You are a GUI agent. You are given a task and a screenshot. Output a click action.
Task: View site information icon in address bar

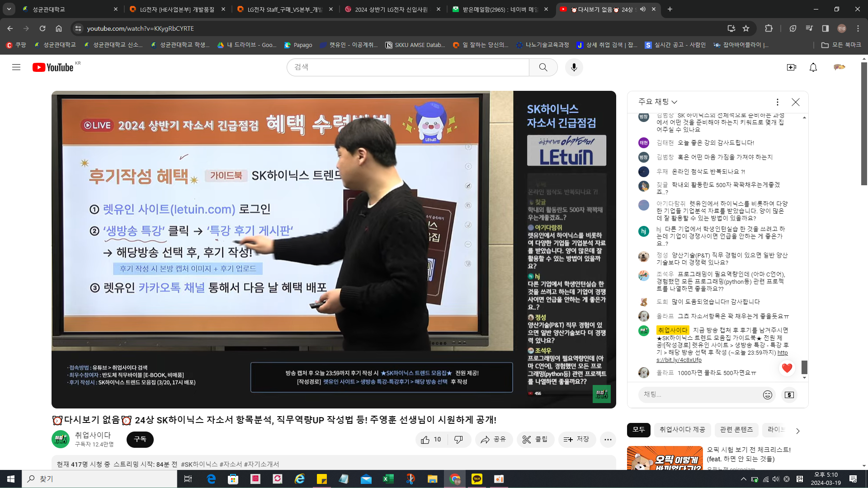pos(78,28)
